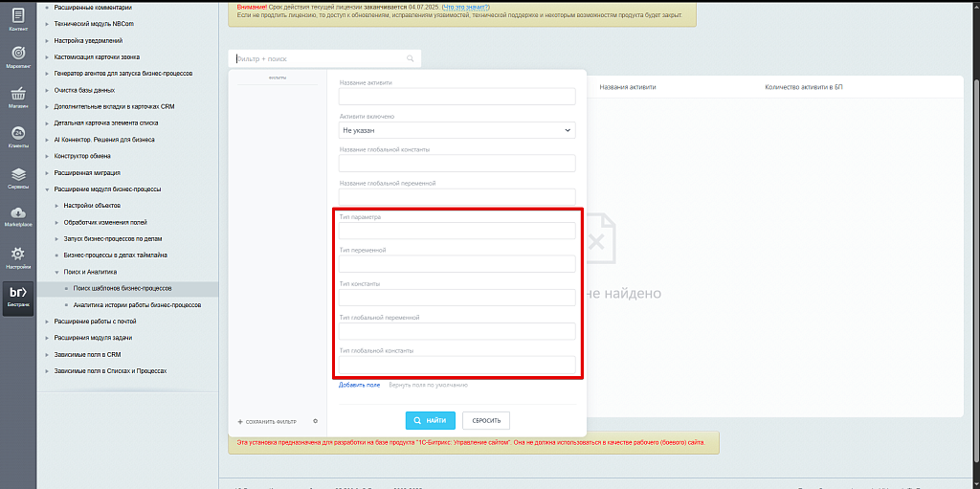The height and width of the screenshot is (489, 980).
Task: Click the 'Добавить поле' link
Action: click(359, 385)
